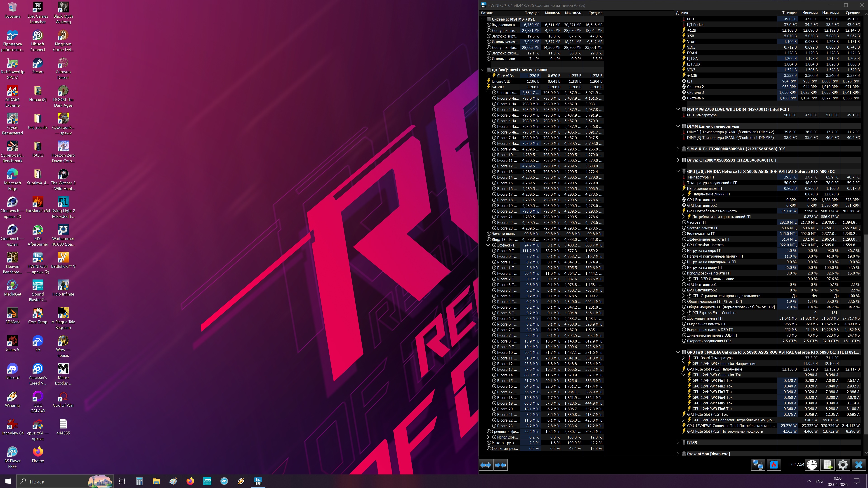Click the flame chip stress icon
The width and height of the screenshot is (868, 488).
[x=774, y=465]
